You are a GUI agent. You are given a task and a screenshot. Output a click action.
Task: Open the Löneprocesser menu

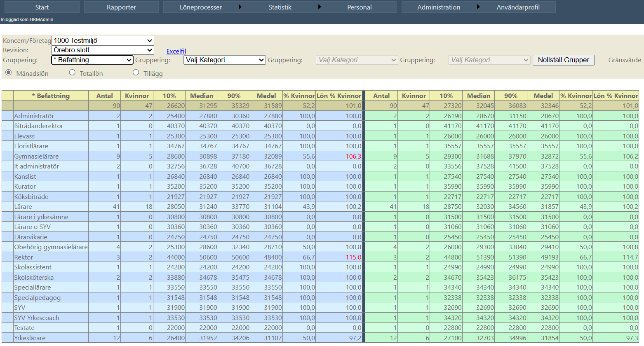pos(201,7)
